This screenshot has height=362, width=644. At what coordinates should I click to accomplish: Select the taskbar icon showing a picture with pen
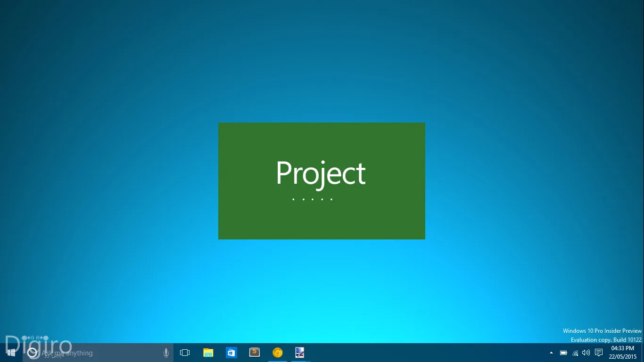[x=300, y=353]
